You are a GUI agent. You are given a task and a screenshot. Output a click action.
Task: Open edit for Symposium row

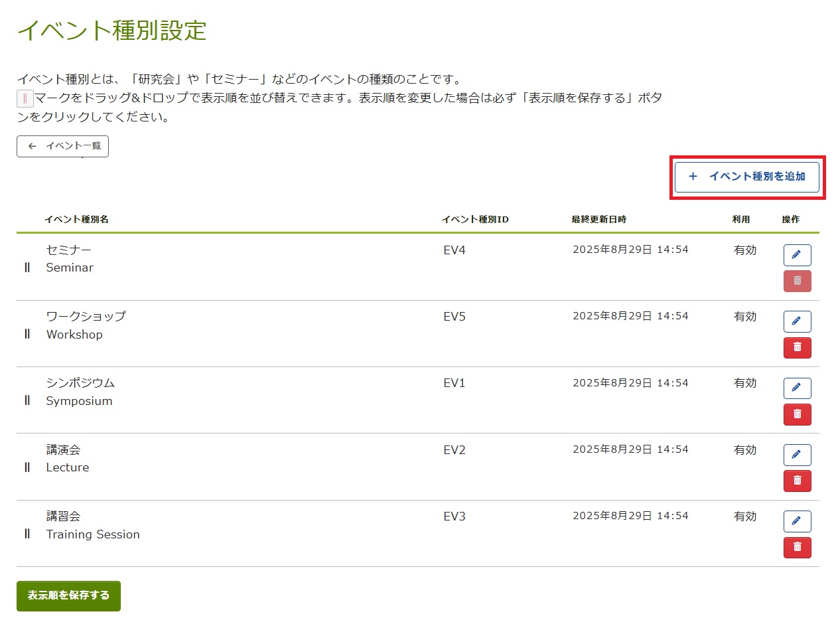[797, 388]
